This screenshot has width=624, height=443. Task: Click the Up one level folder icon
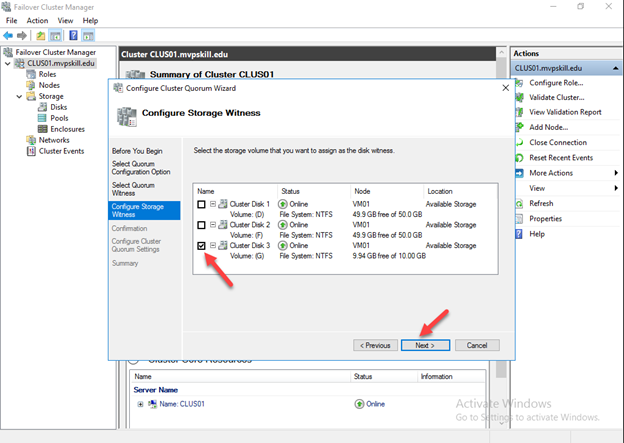coord(41,36)
